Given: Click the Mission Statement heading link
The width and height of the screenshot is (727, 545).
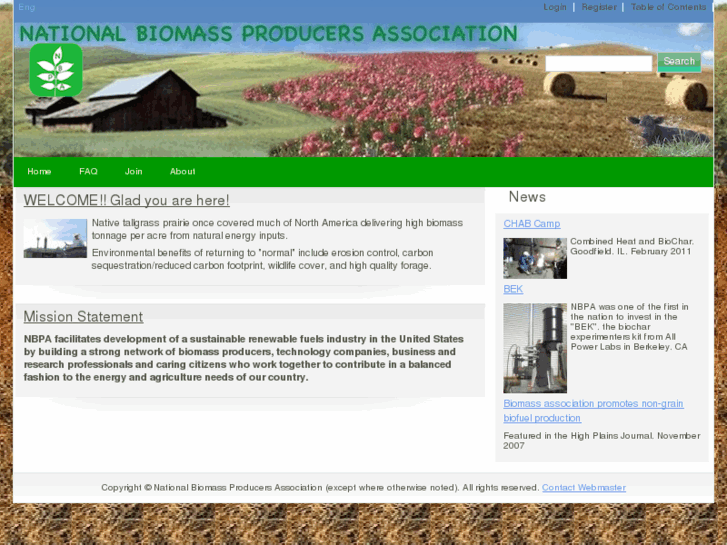Looking at the screenshot, I should coord(83,317).
